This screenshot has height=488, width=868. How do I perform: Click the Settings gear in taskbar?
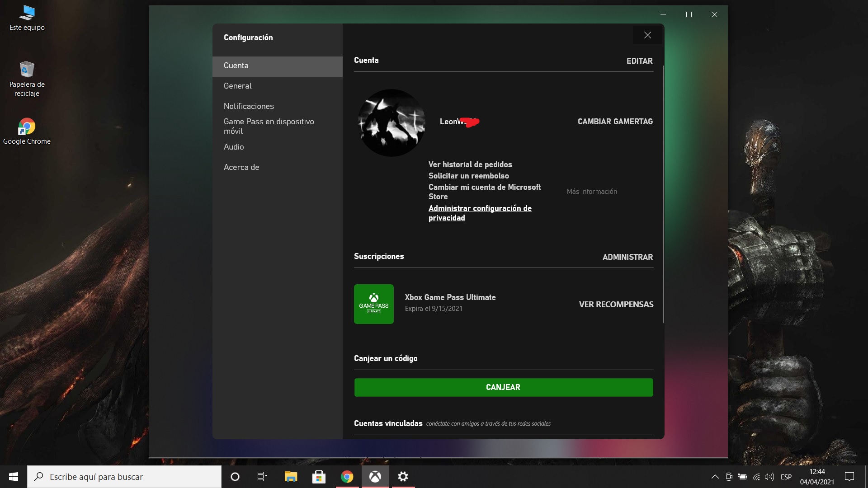pyautogui.click(x=403, y=477)
